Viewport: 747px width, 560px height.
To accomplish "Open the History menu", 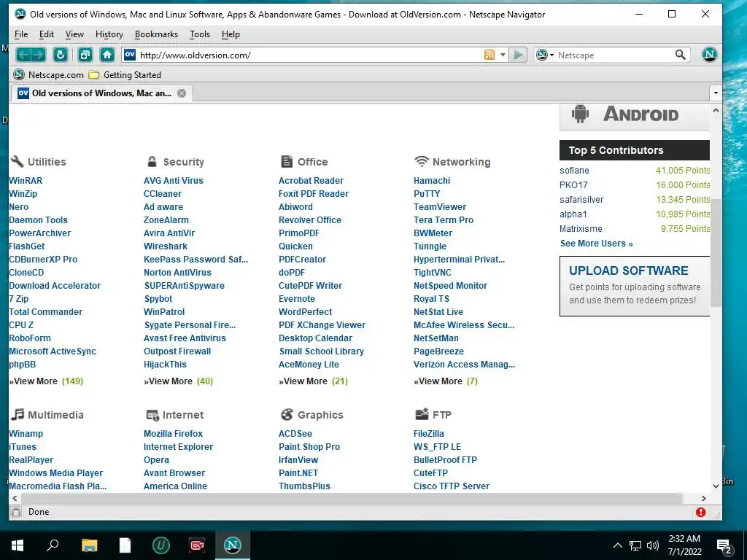I will [109, 34].
